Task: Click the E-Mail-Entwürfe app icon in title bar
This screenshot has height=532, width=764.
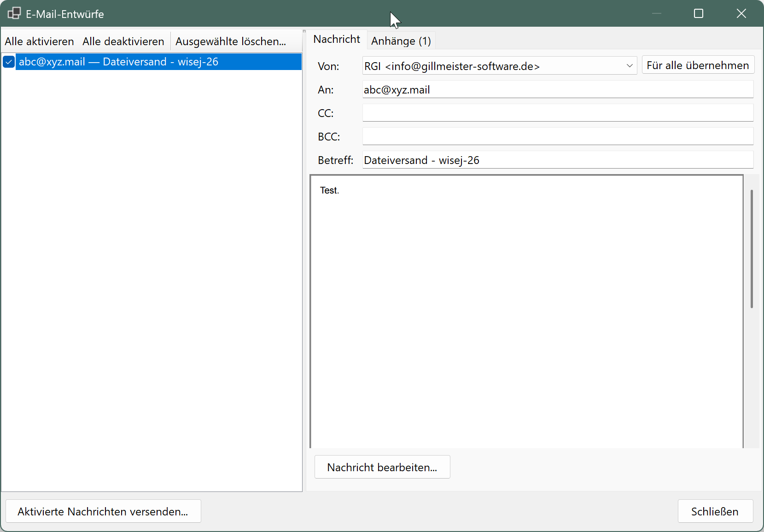Action: point(14,13)
